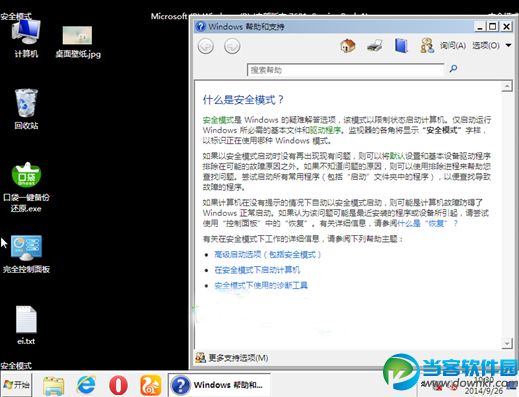
Task: Click More support options at the bottom
Action: (x=238, y=358)
